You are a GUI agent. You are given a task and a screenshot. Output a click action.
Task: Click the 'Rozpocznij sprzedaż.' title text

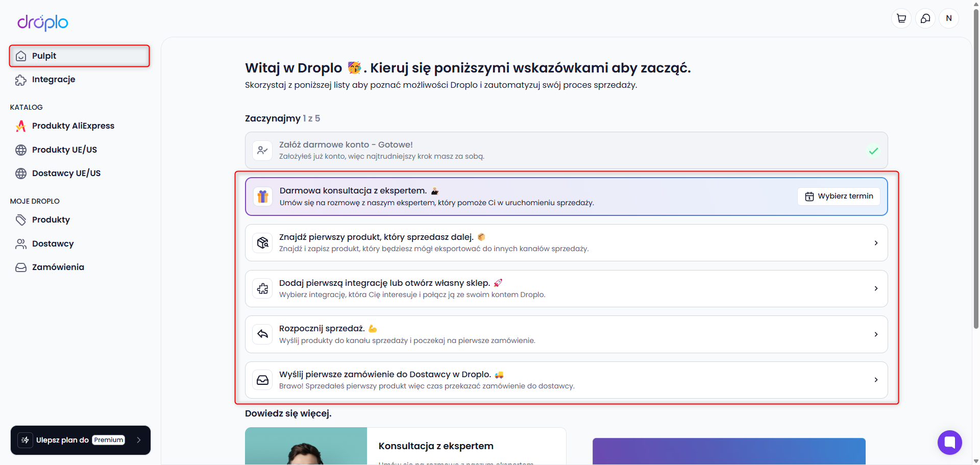tap(322, 329)
